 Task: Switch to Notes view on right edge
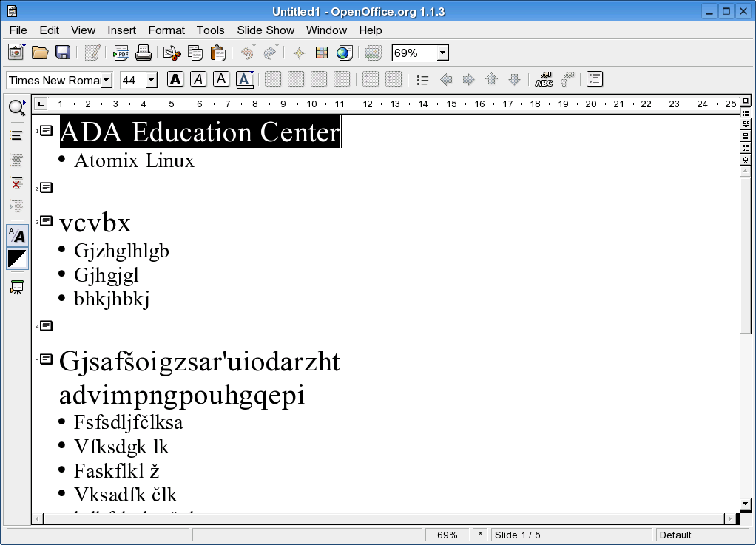pos(746,136)
